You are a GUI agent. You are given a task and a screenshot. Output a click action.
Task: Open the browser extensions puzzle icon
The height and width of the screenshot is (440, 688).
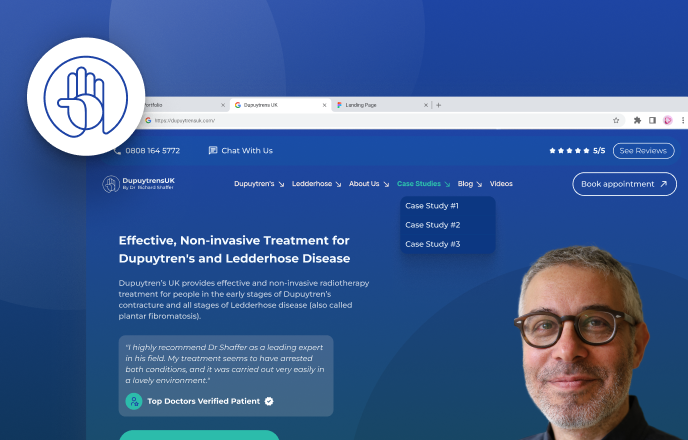click(x=637, y=120)
